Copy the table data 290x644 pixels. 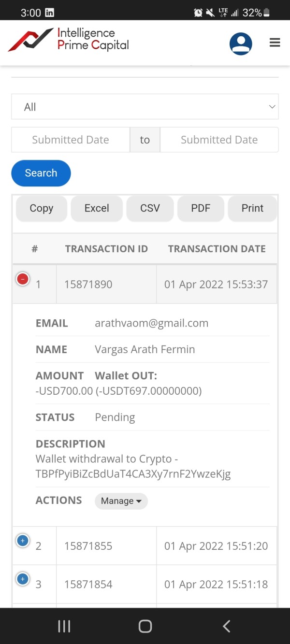42,208
